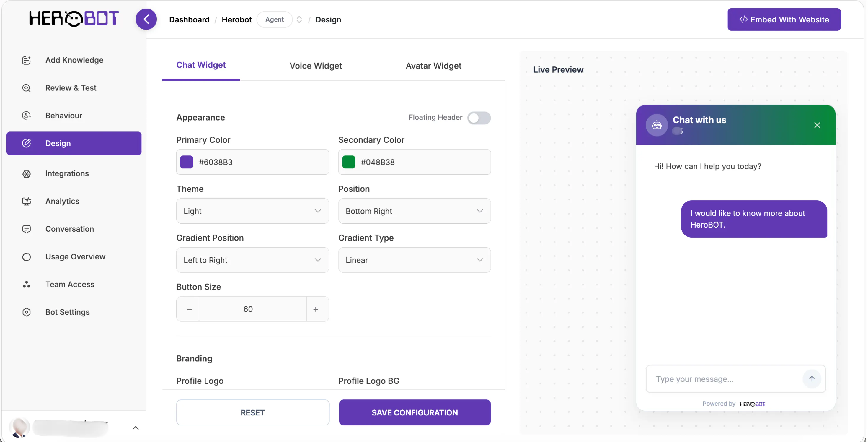Image resolution: width=868 pixels, height=442 pixels.
Task: Collapse sidebar with the purple back arrow
Action: pos(146,19)
